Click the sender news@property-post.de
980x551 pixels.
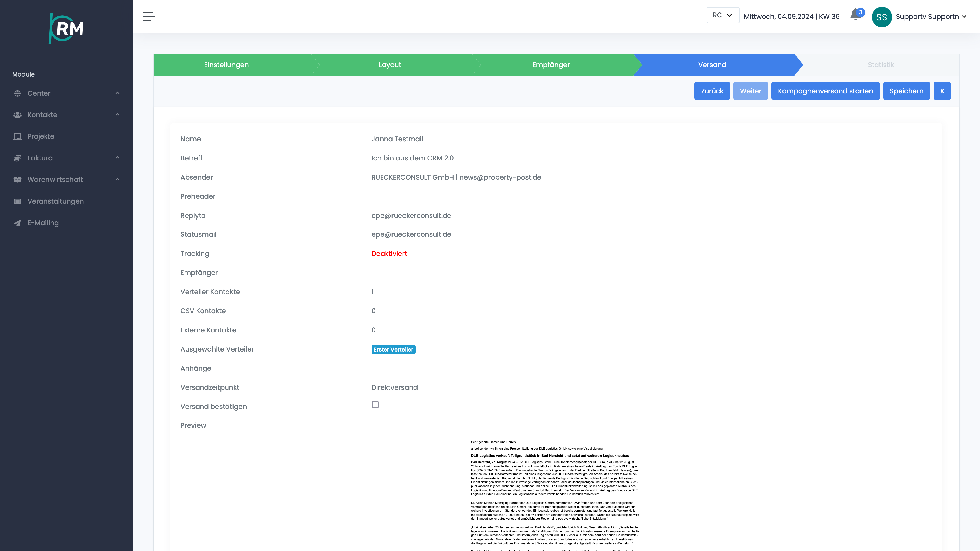point(500,177)
